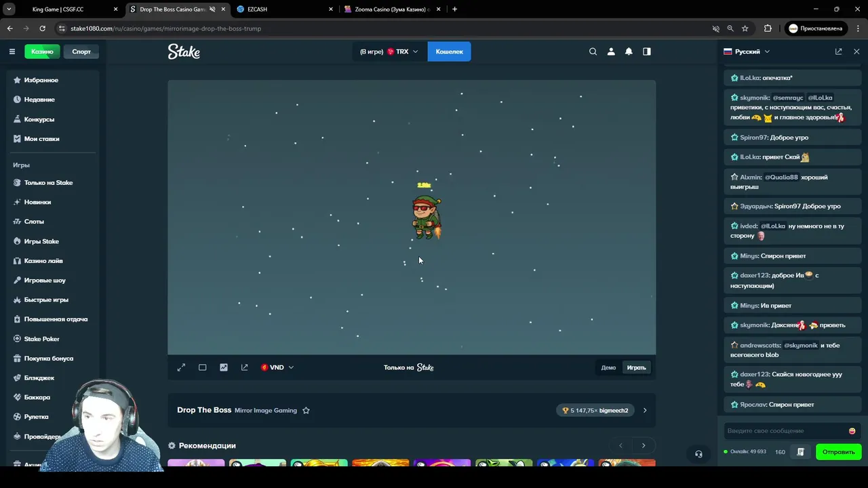Viewport: 868px width, 488px height.
Task: Select Играть real-play mode toggle
Action: pyautogui.click(x=636, y=367)
